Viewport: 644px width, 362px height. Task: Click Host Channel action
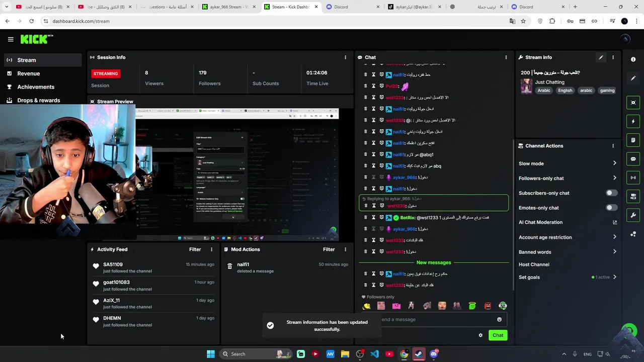click(534, 264)
